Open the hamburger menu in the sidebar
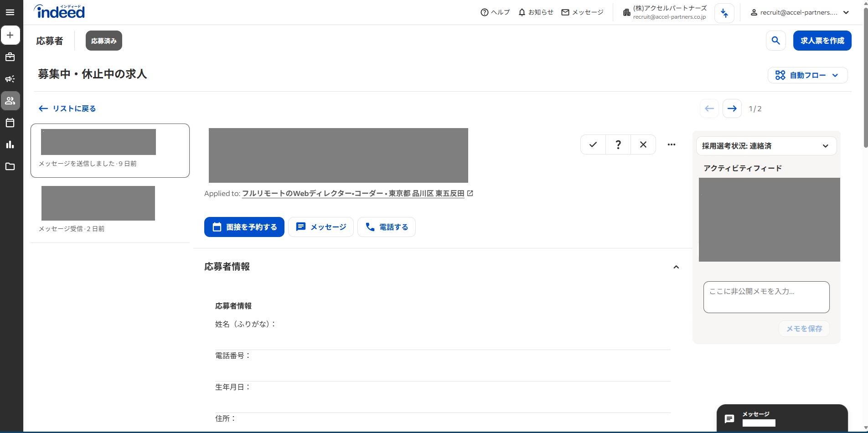Image resolution: width=868 pixels, height=433 pixels. click(10, 12)
